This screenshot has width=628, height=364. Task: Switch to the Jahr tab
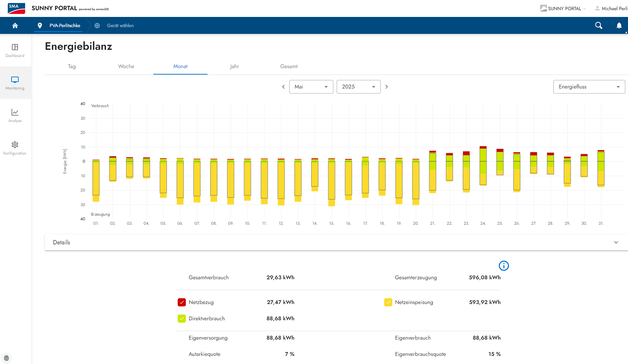pos(234,66)
